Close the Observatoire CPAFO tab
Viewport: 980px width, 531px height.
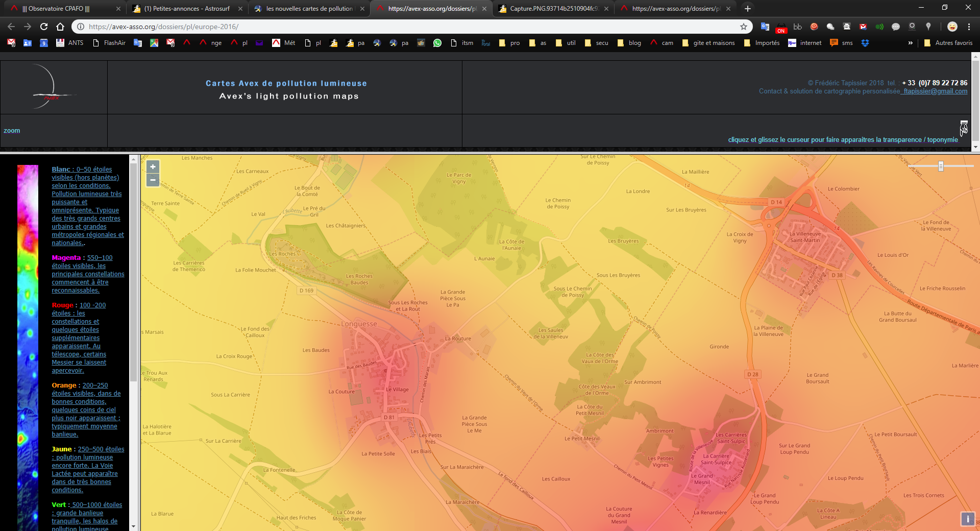[118, 9]
